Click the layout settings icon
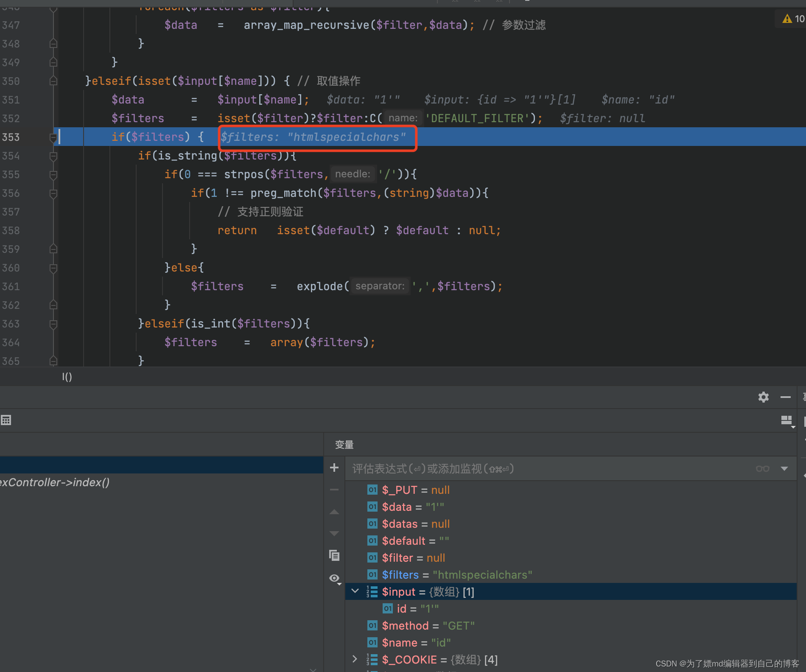The image size is (806, 672). (787, 420)
